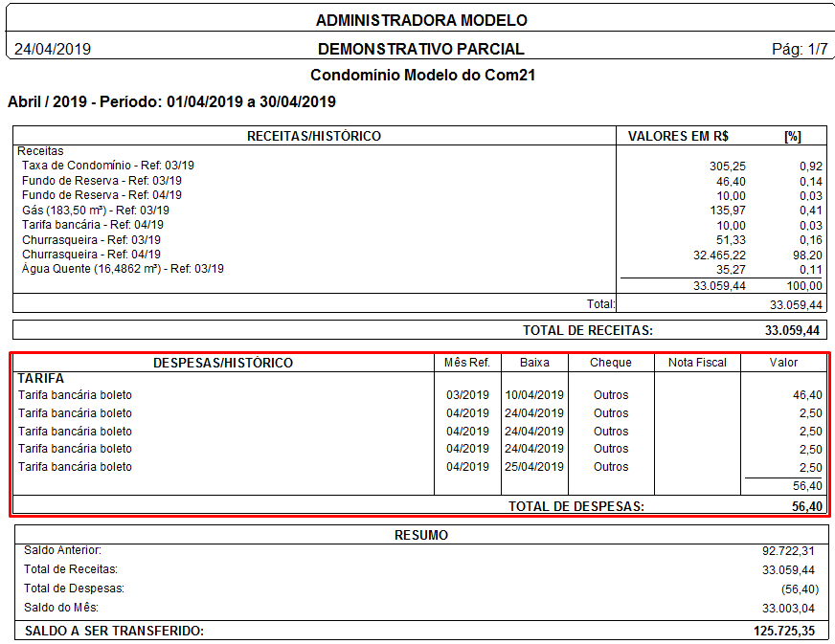Select the 'DEMONSTRATIVO PARCIAL' heading
This screenshot has width=835, height=644.
pos(421,49)
